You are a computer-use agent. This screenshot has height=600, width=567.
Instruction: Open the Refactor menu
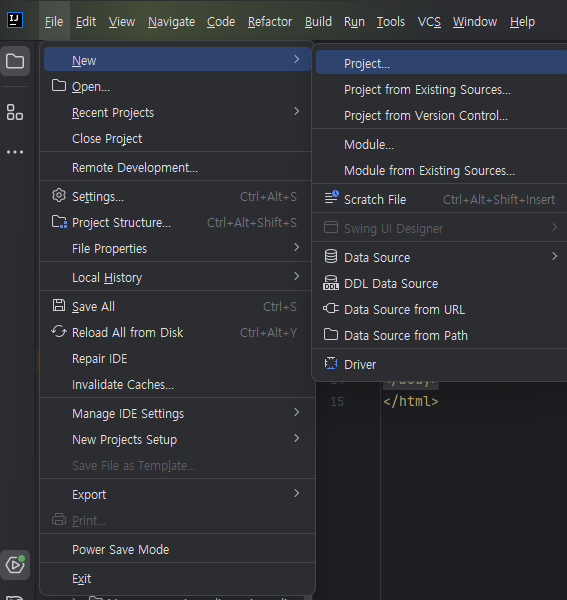click(x=270, y=22)
